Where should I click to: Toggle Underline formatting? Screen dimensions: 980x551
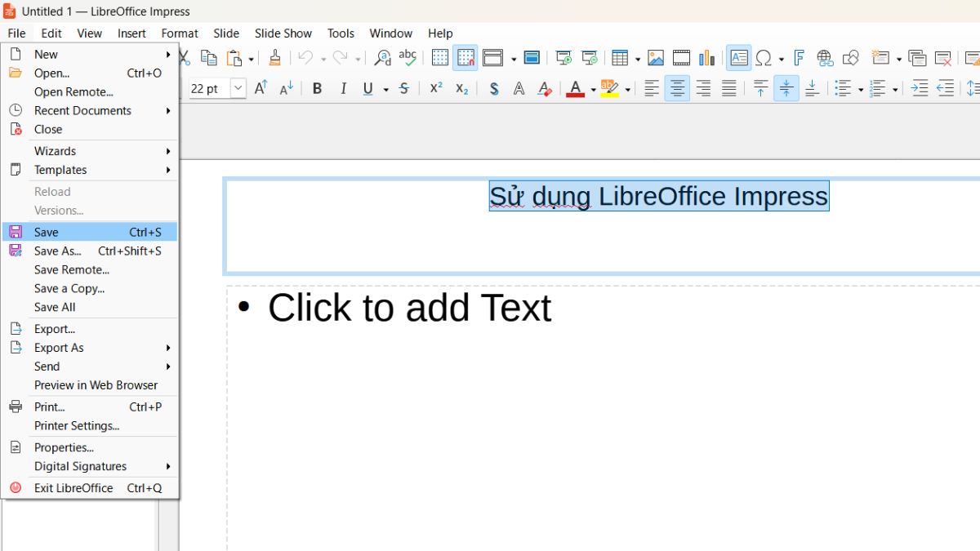point(368,88)
